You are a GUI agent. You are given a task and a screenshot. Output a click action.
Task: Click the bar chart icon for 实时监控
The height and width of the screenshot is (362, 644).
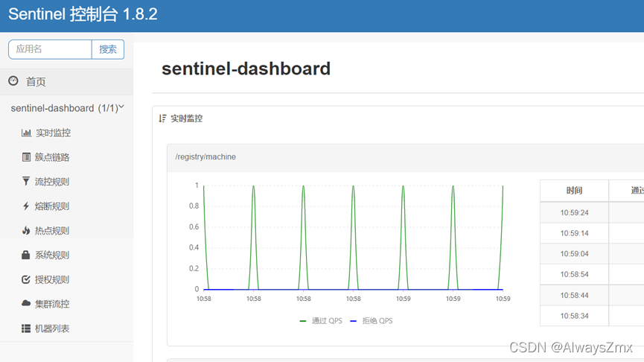pyautogui.click(x=26, y=133)
